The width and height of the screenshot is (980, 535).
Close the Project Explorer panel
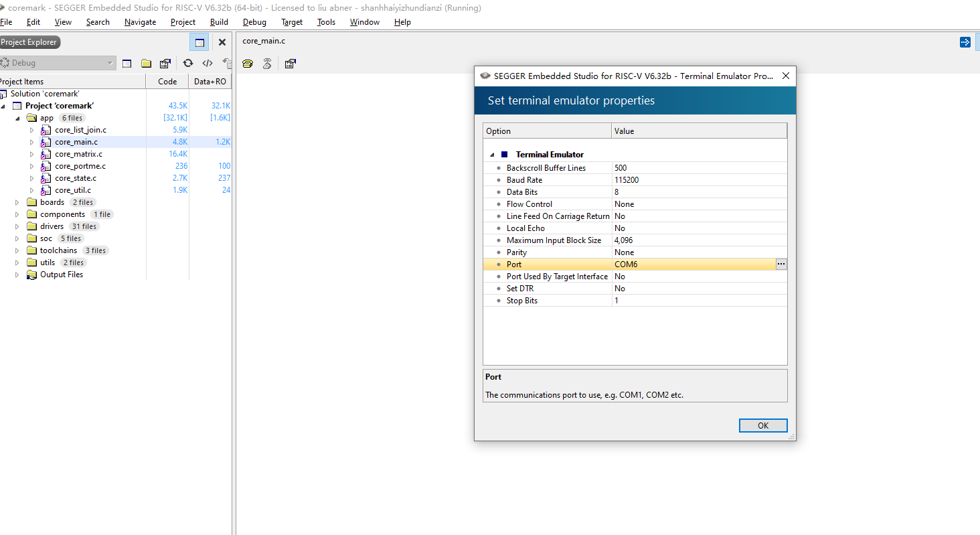coord(222,42)
